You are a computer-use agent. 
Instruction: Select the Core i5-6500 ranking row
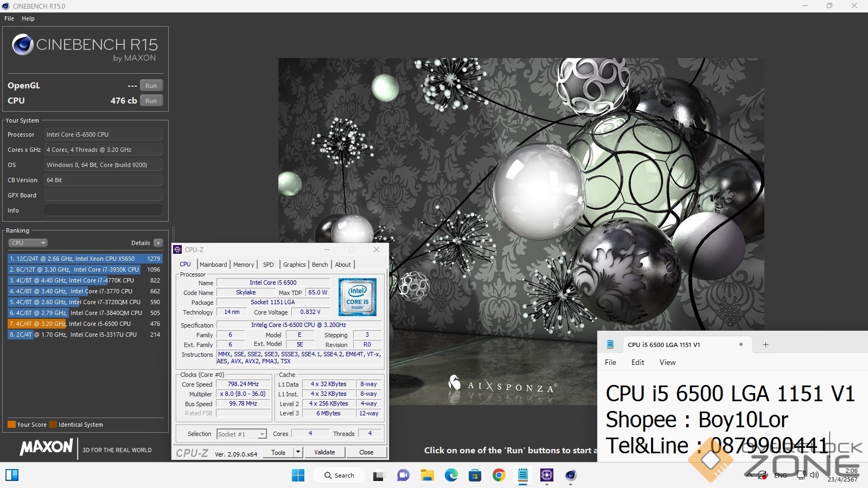85,324
